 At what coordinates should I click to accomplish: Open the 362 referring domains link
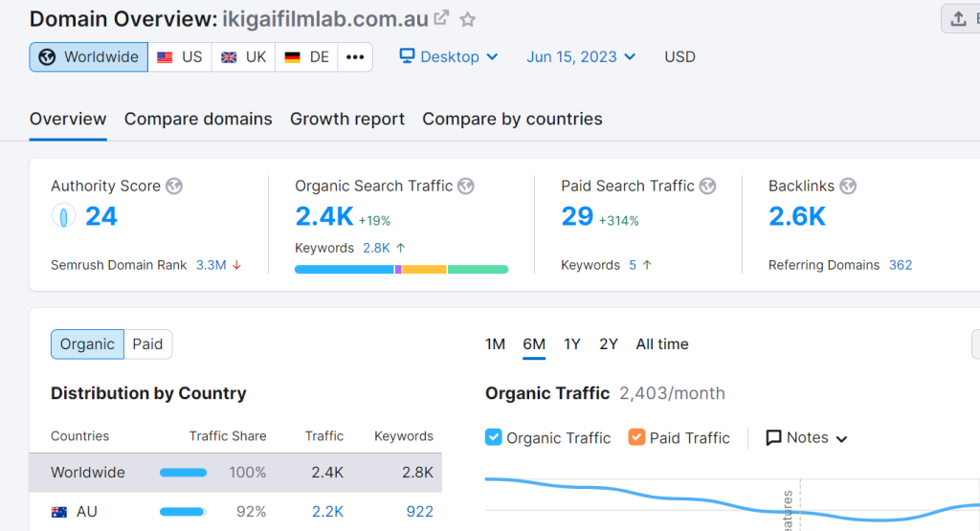[x=900, y=265]
